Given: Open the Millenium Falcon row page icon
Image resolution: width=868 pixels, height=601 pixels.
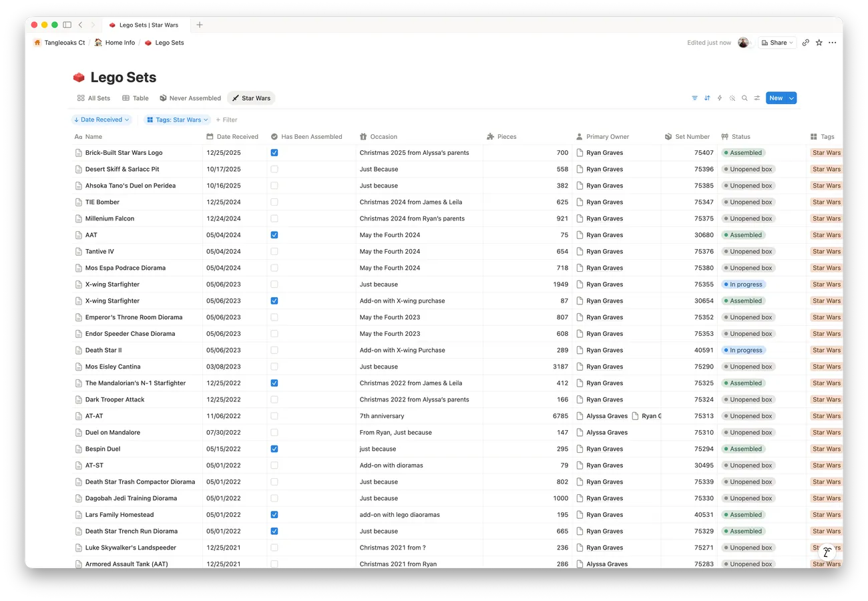Looking at the screenshot, I should point(79,218).
